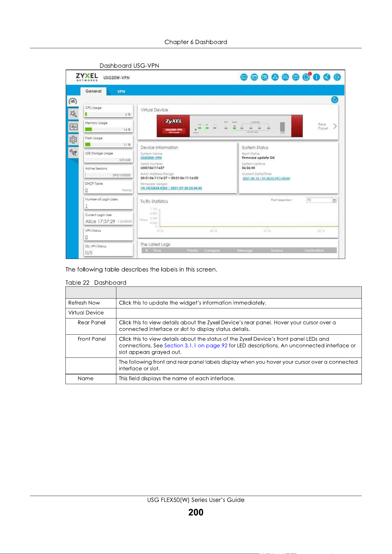This screenshot has height=554, width=392.
Task: Open the Monitor waveform sidebar icon
Action: (73, 127)
